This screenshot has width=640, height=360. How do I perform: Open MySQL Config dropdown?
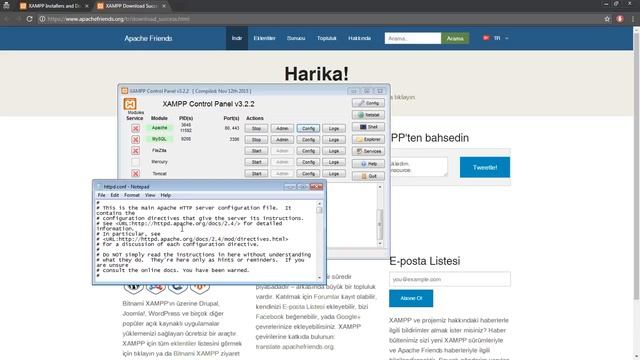pyautogui.click(x=308, y=140)
